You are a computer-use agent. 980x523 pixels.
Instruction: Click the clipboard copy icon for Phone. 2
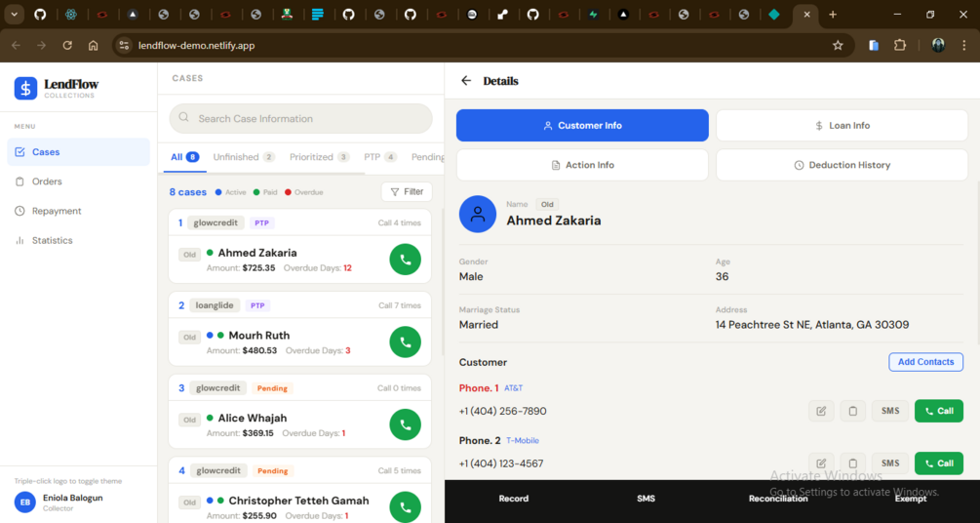[852, 463]
